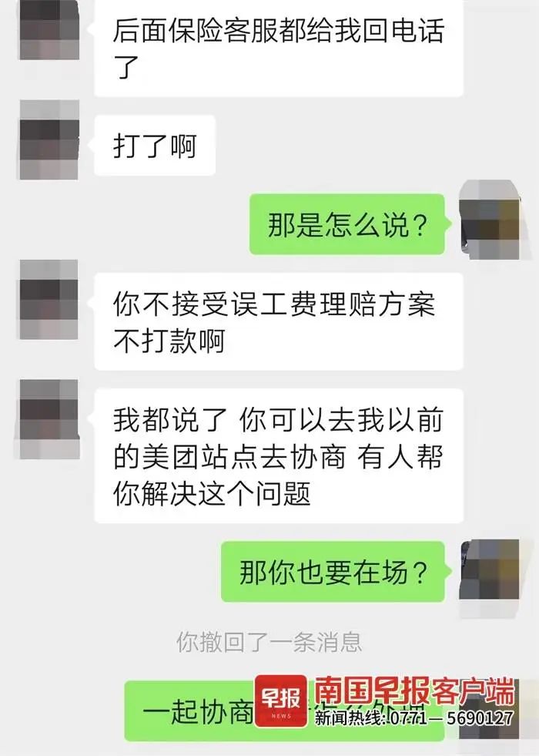
Task: Select the green "一起协商" message bubble
Action: [x=284, y=711]
